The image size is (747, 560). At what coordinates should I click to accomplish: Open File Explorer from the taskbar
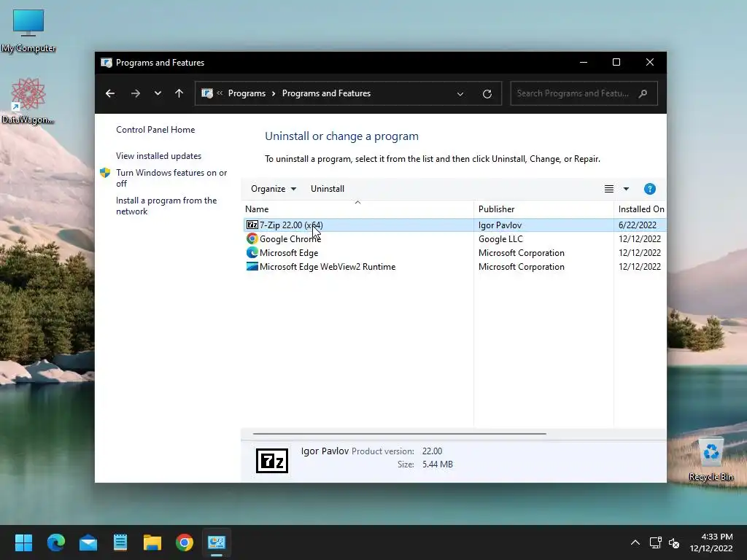[152, 542]
